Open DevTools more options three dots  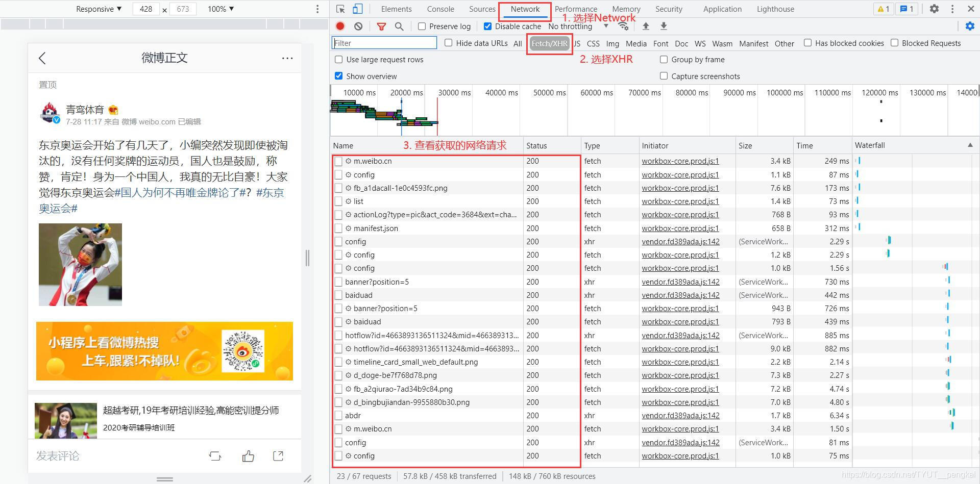952,9
